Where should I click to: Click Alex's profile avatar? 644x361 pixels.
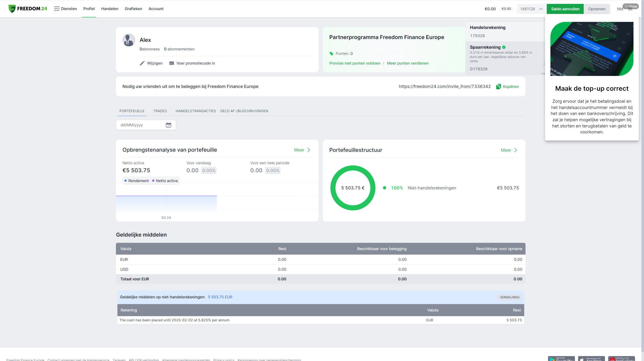click(129, 40)
